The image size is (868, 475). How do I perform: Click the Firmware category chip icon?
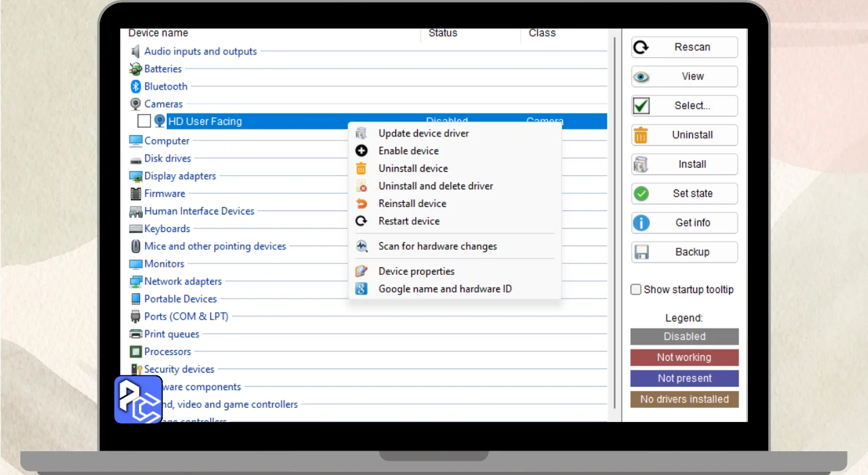pos(136,193)
